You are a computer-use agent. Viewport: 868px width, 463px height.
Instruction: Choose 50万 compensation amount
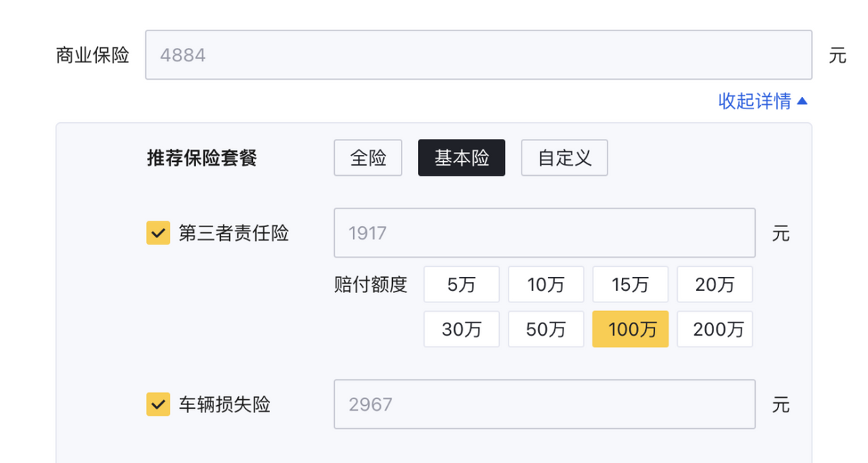point(545,329)
